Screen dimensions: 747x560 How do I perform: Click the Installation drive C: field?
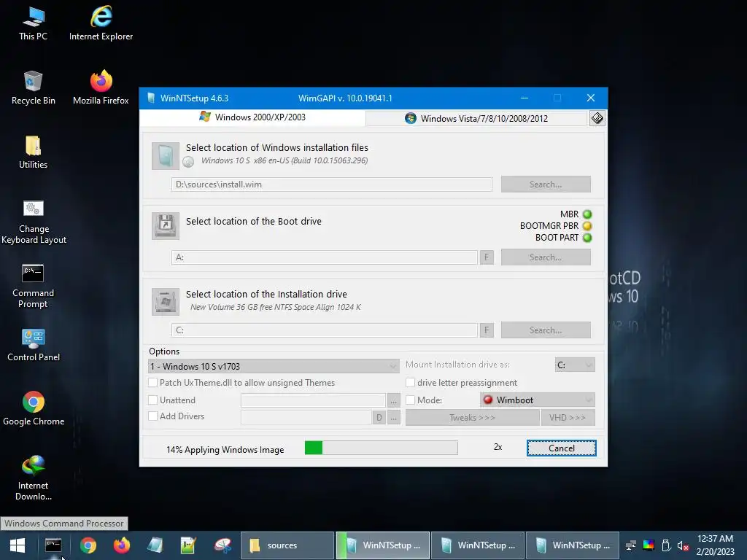[325, 330]
